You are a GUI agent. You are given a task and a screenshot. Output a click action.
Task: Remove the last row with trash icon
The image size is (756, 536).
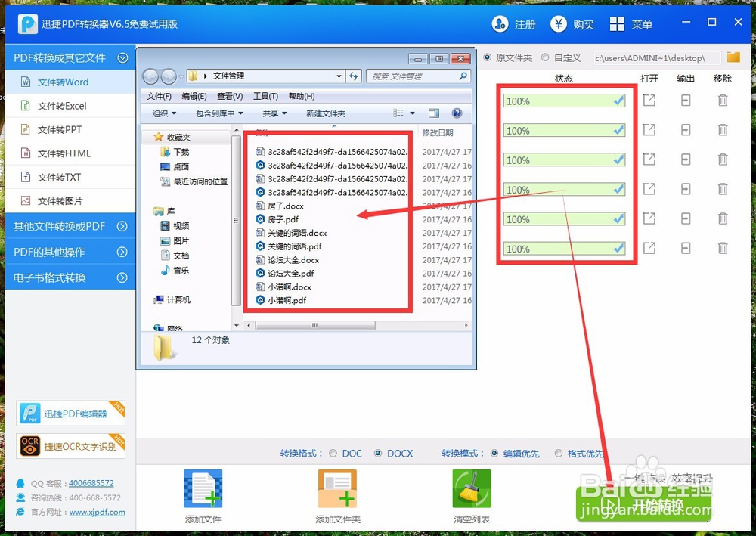click(723, 248)
